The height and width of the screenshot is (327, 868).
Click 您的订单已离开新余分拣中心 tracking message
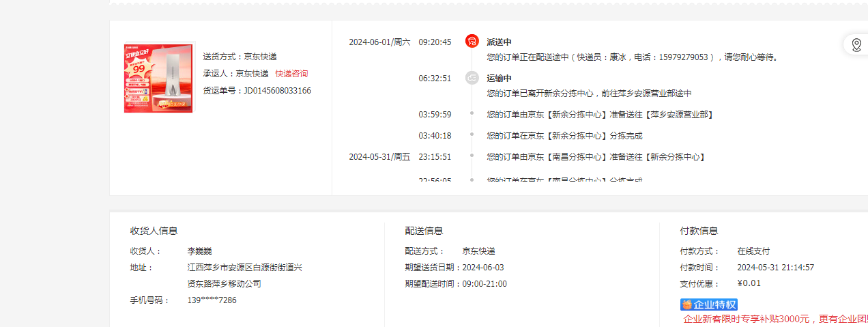coord(589,94)
